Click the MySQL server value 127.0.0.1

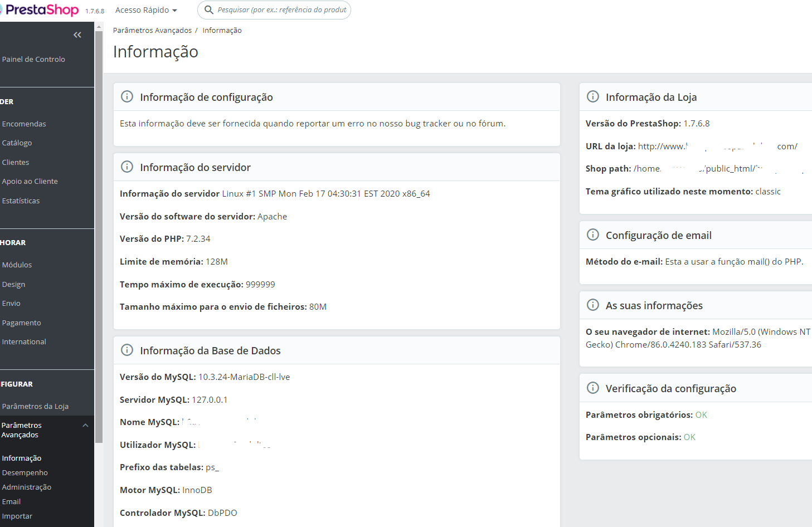[210, 399]
